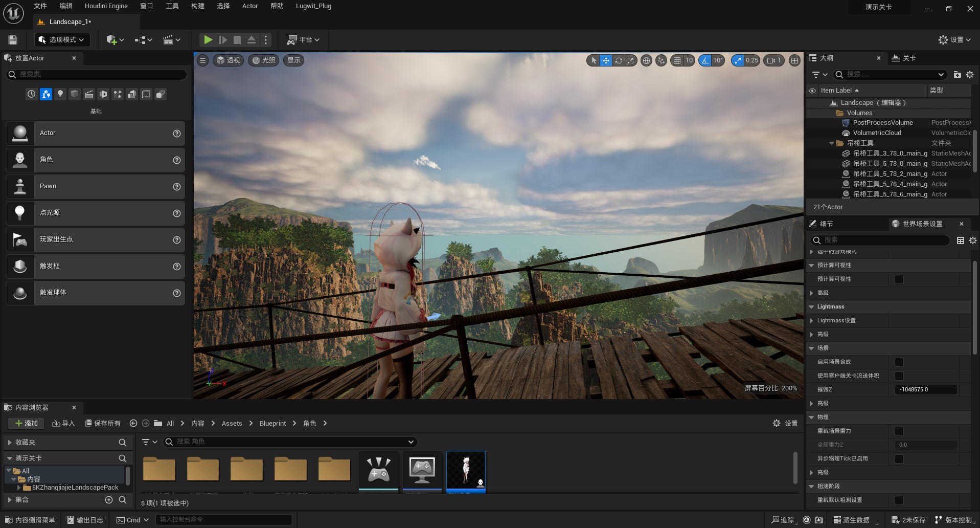Screen dimensions: 980x528
Task: Click the 保存所有 save all button
Action: pos(103,424)
